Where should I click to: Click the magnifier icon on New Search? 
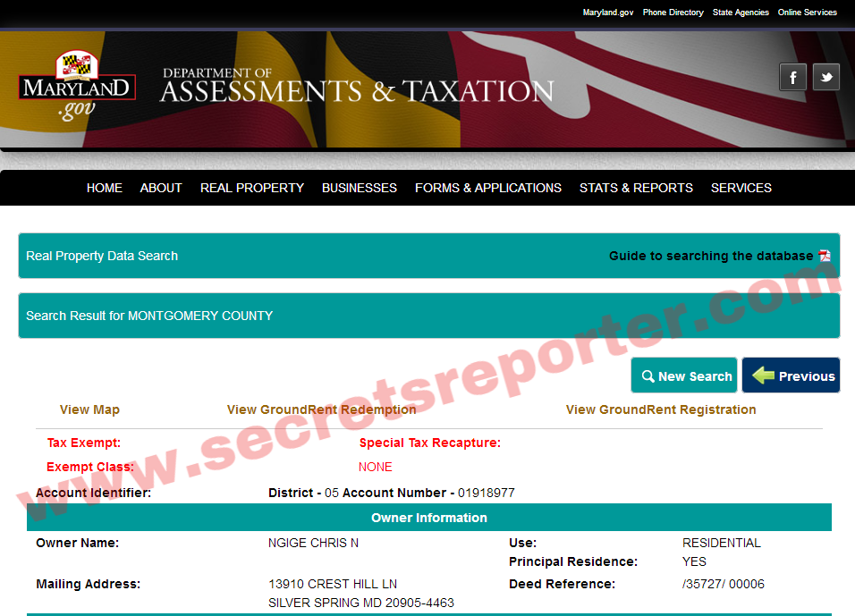click(648, 376)
